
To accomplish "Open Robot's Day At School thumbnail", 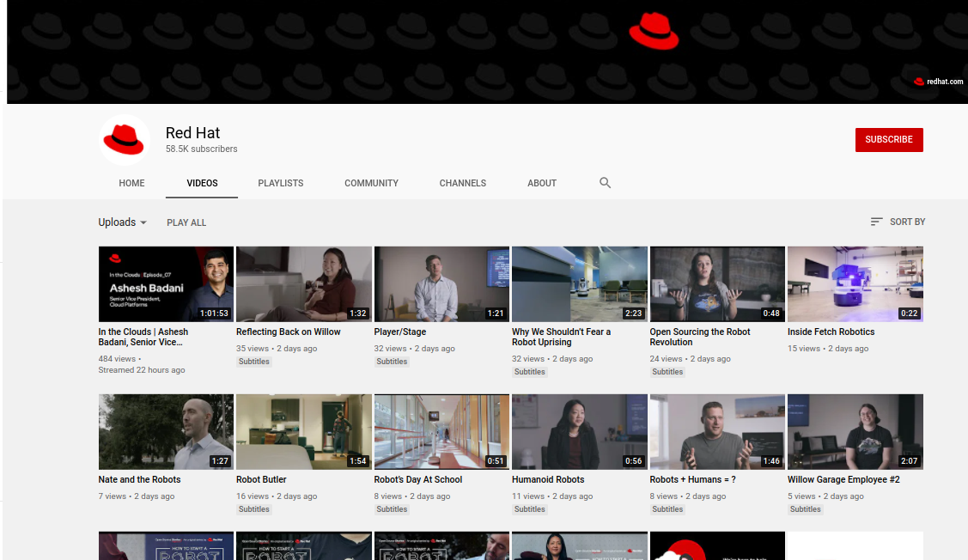I will [x=441, y=431].
